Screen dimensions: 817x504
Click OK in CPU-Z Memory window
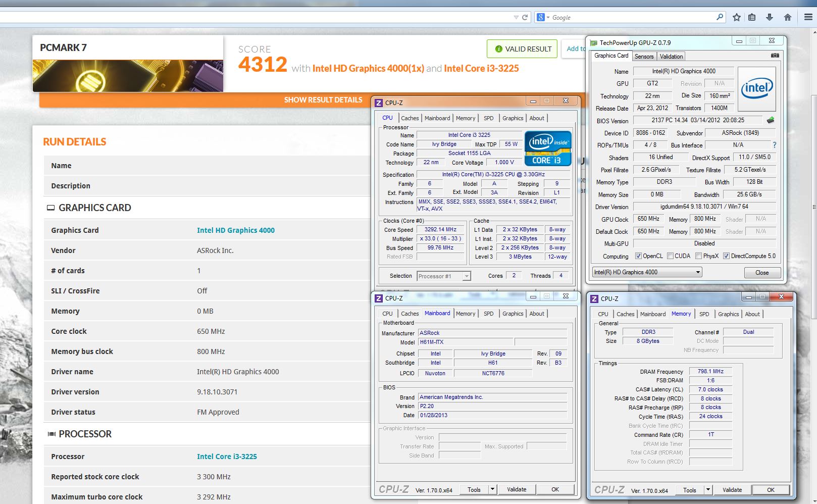(771, 490)
